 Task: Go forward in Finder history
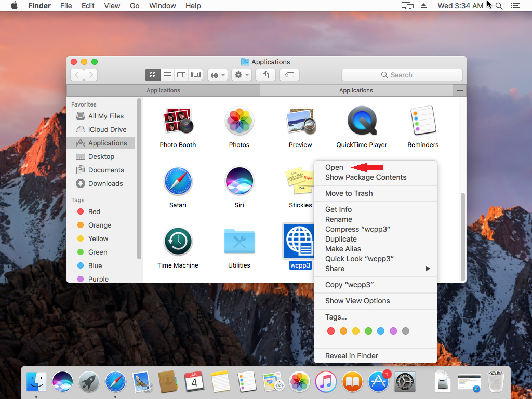[91, 75]
